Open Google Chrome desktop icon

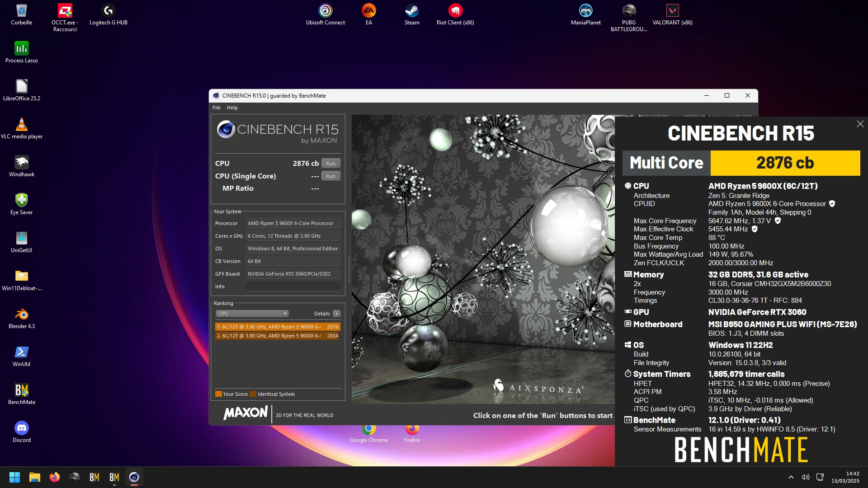[x=369, y=433]
